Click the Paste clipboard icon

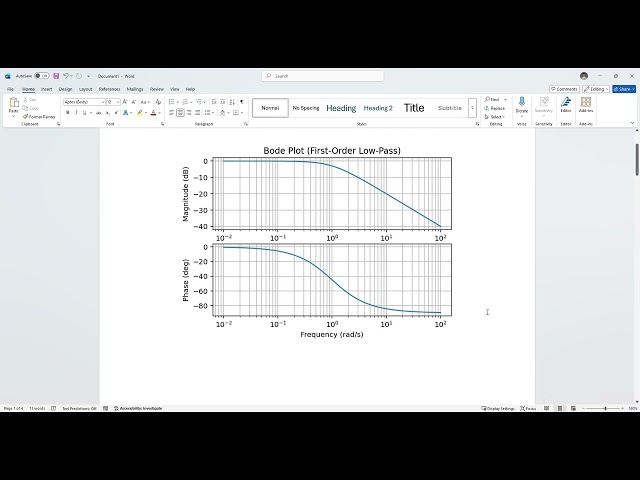[13, 102]
